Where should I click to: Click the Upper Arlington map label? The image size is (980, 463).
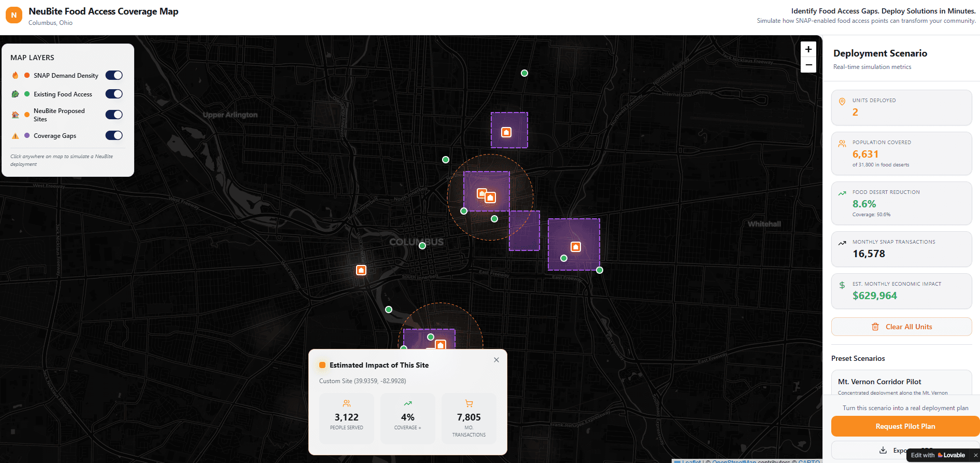pos(230,115)
